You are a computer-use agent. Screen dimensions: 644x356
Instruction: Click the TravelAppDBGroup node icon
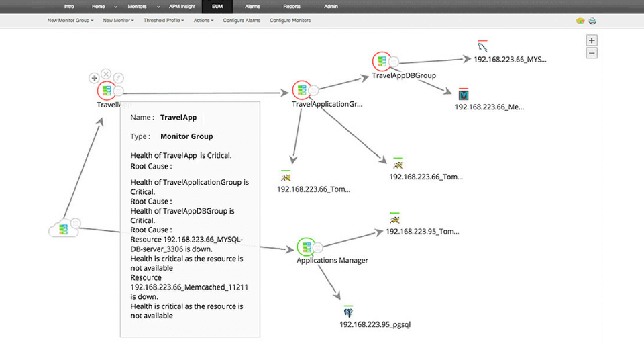[x=382, y=62]
